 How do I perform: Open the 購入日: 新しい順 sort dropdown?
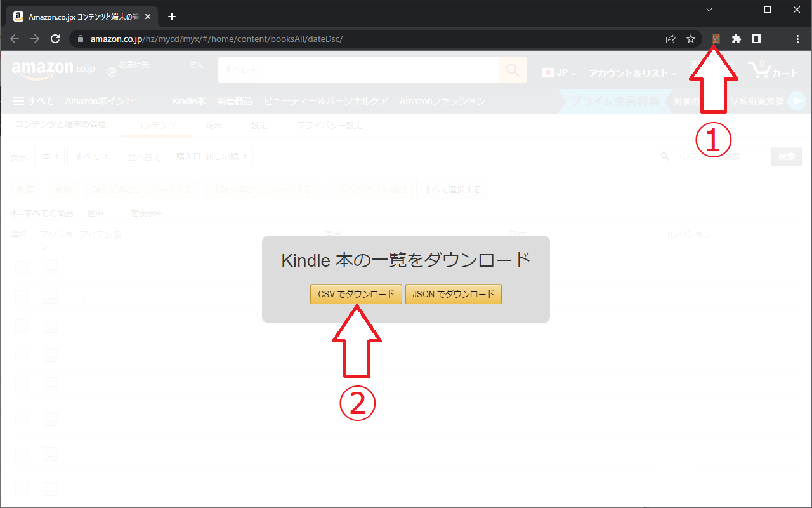211,156
